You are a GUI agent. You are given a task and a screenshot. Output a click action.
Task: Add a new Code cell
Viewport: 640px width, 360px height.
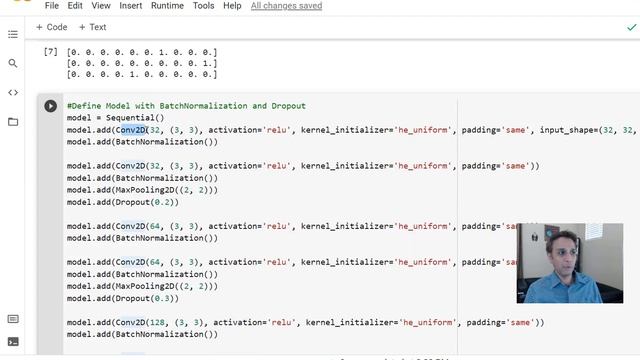(x=51, y=27)
